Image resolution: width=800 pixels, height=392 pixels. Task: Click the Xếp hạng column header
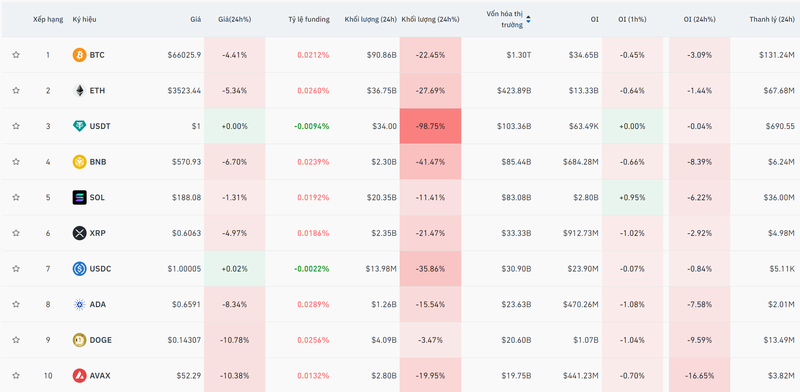48,19
